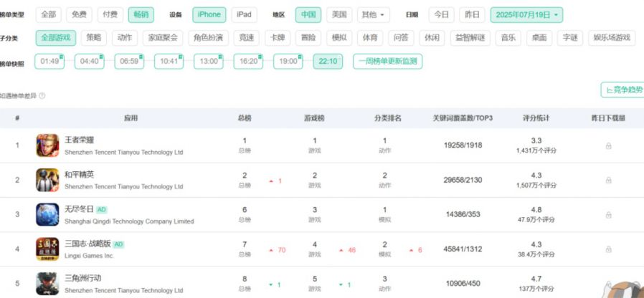Select the 付费 chart type filter

[110, 15]
